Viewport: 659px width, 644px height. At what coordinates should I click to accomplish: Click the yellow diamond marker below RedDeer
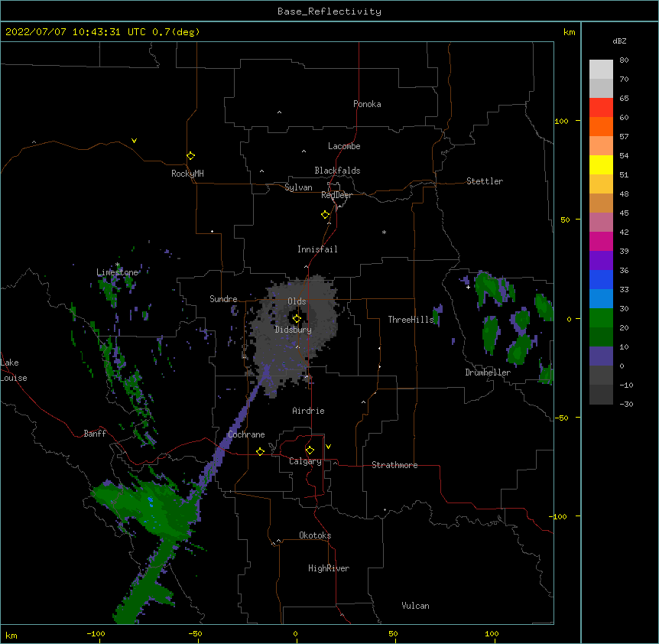(325, 215)
